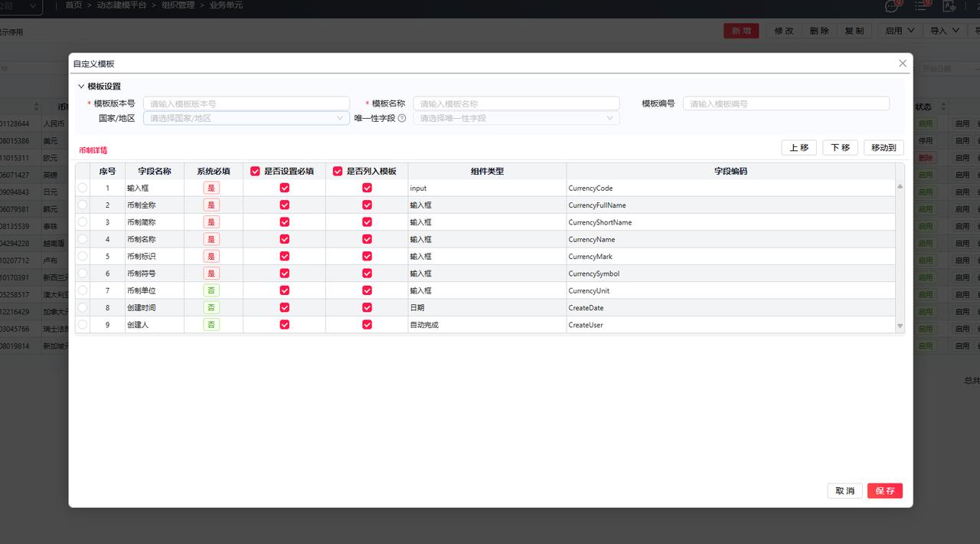Screen dimensions: 980x544
Task: Uncheck 是否设置必填 for the 币制单位 row
Action: [x=285, y=290]
